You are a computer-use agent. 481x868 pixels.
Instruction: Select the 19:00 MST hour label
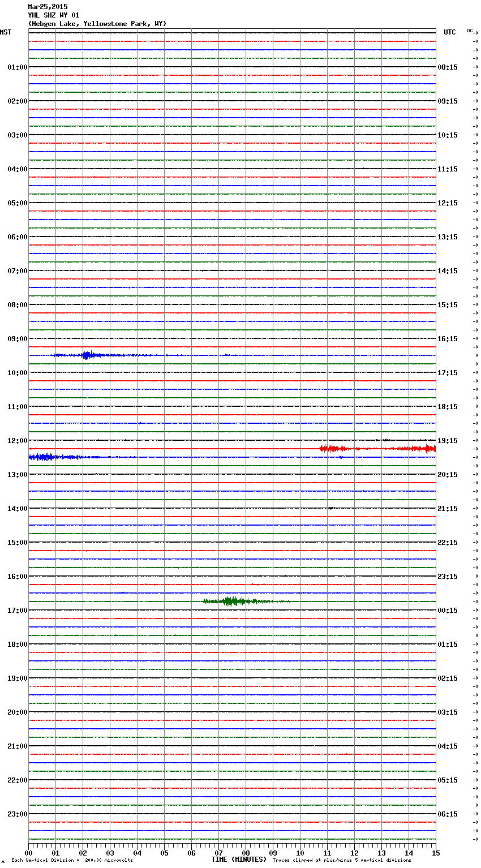coord(18,678)
